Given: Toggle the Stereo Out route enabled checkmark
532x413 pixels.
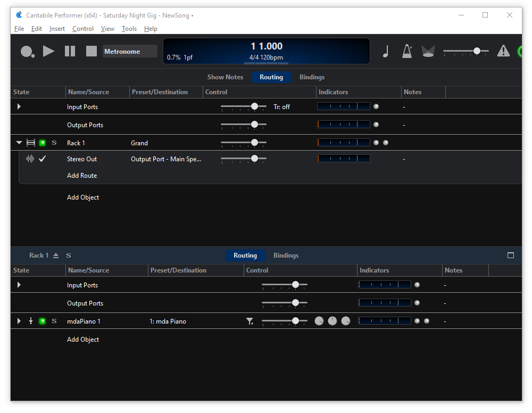Looking at the screenshot, I should coord(43,159).
